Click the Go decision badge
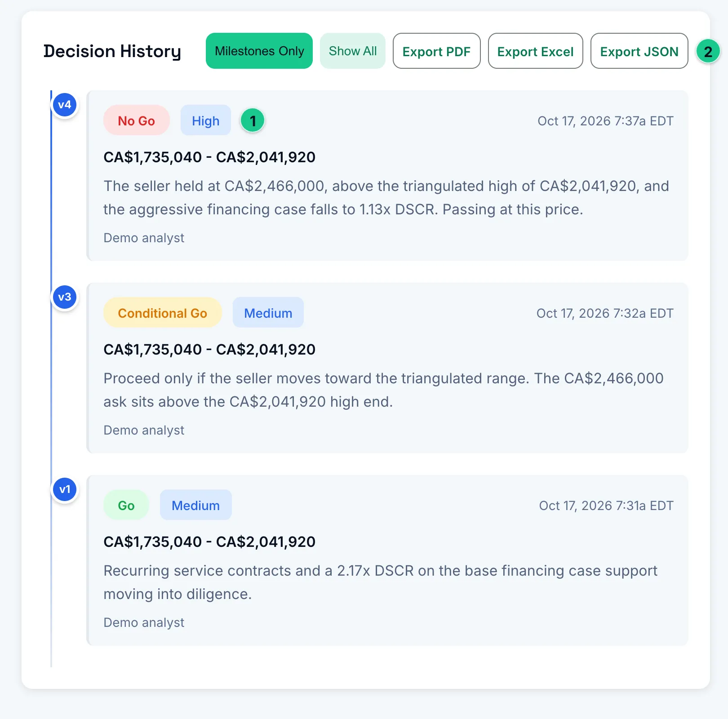Screen dimensions: 728x719 (126, 505)
